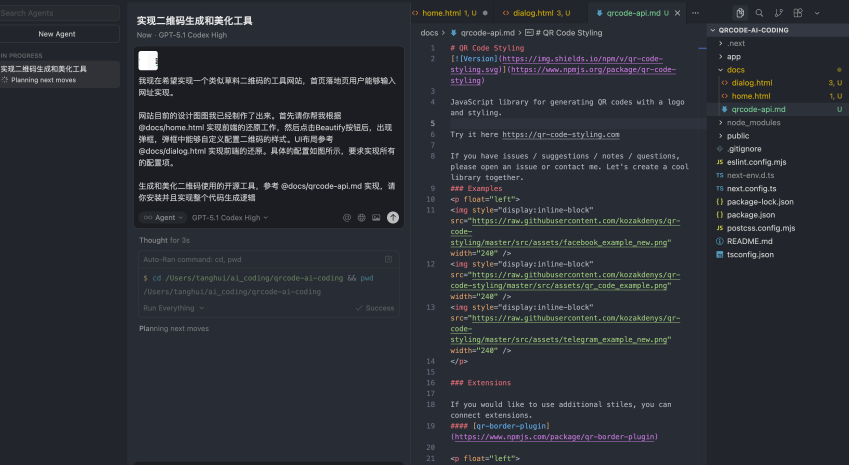Open the GPT-5.1 Codex High model dropdown
The image size is (849, 465).
(x=229, y=217)
